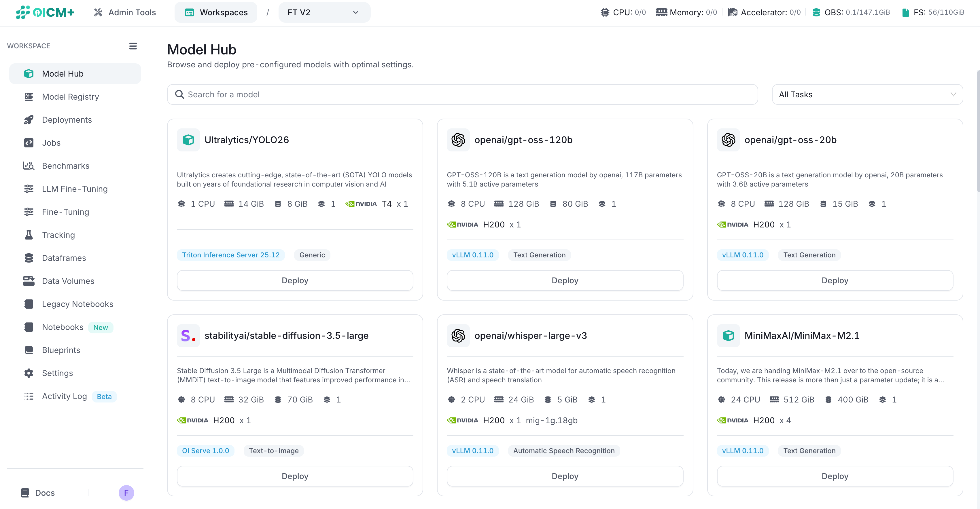
Task: Click the Text-to-Image tag
Action: [x=274, y=451]
